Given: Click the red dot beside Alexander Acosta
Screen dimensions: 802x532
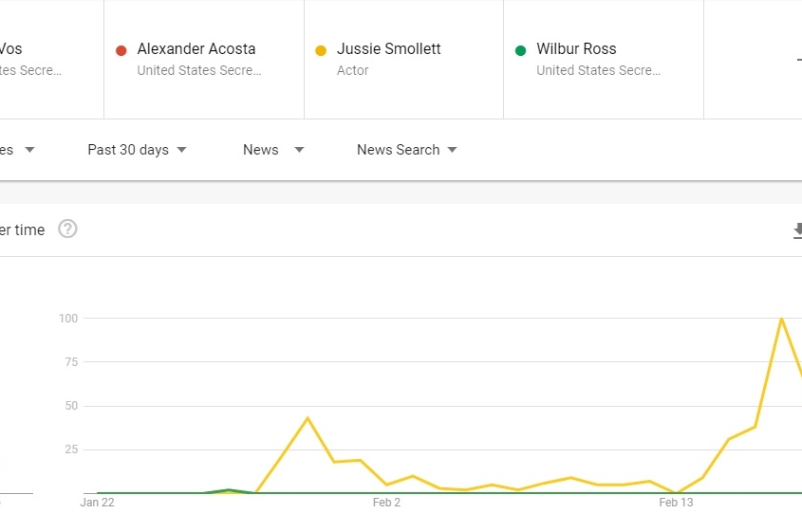Looking at the screenshot, I should point(121,50).
